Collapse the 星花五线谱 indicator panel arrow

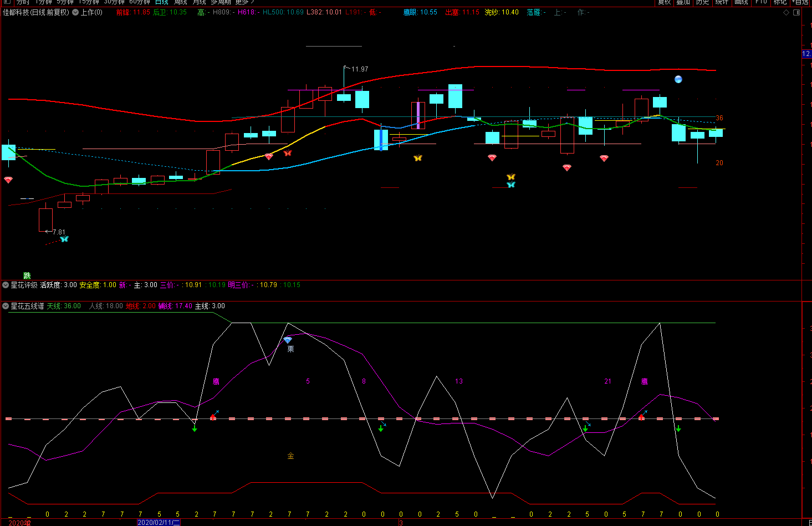tap(6, 306)
